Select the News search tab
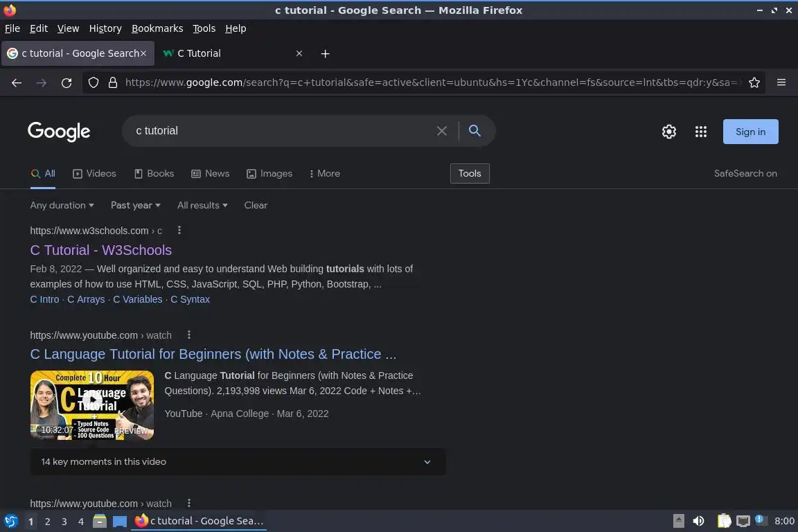This screenshot has height=532, width=798. coord(210,174)
